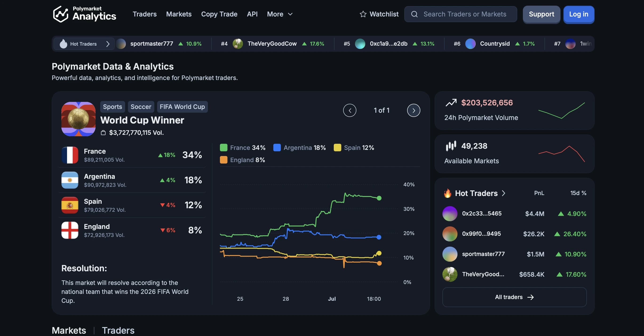This screenshot has width=644, height=336.
Task: Switch to the Markets tab
Action: [69, 330]
